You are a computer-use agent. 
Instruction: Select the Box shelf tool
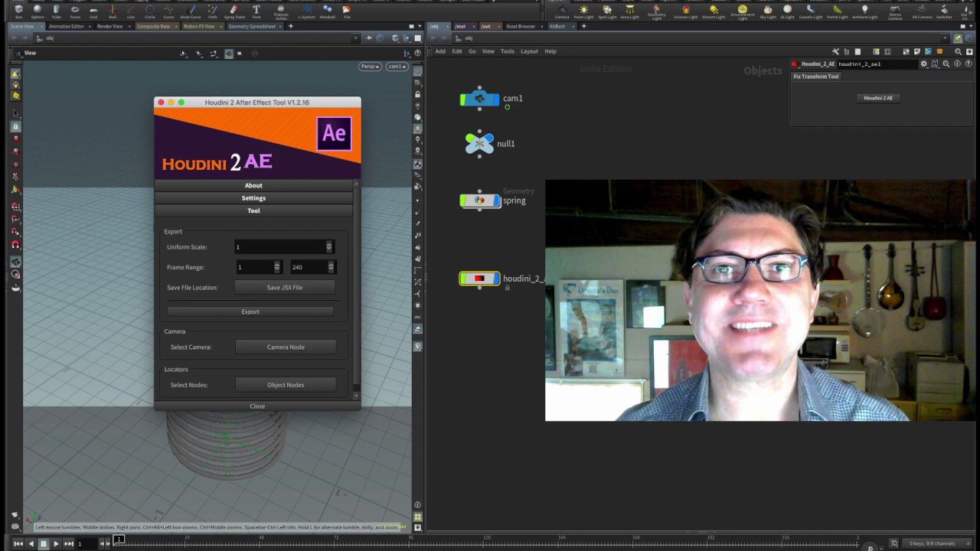(x=18, y=11)
